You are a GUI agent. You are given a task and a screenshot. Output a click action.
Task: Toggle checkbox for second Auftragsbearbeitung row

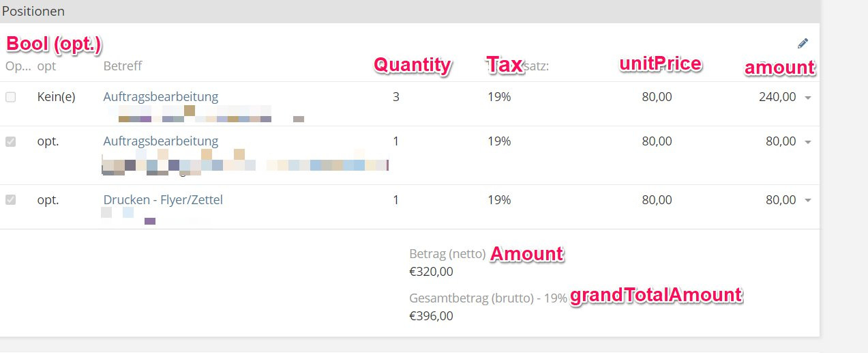pos(10,141)
